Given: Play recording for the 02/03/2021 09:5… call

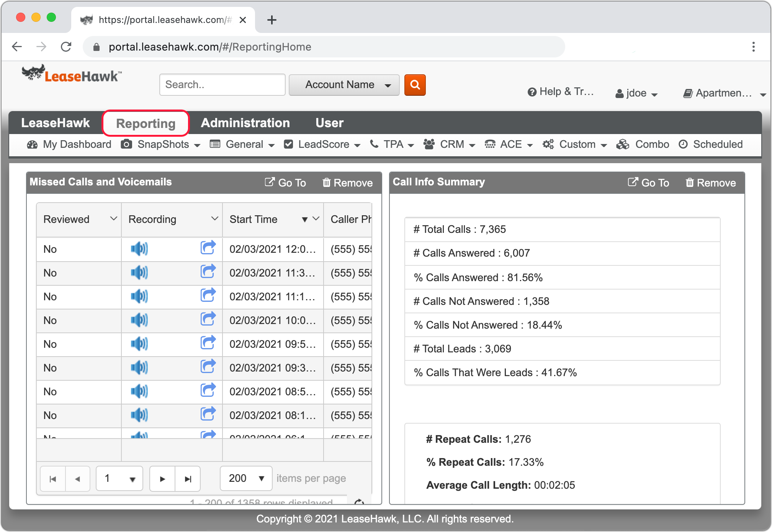Looking at the screenshot, I should pos(139,344).
